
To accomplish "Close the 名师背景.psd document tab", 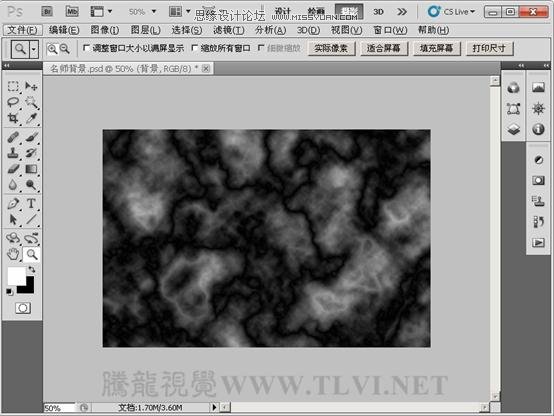I will [206, 69].
